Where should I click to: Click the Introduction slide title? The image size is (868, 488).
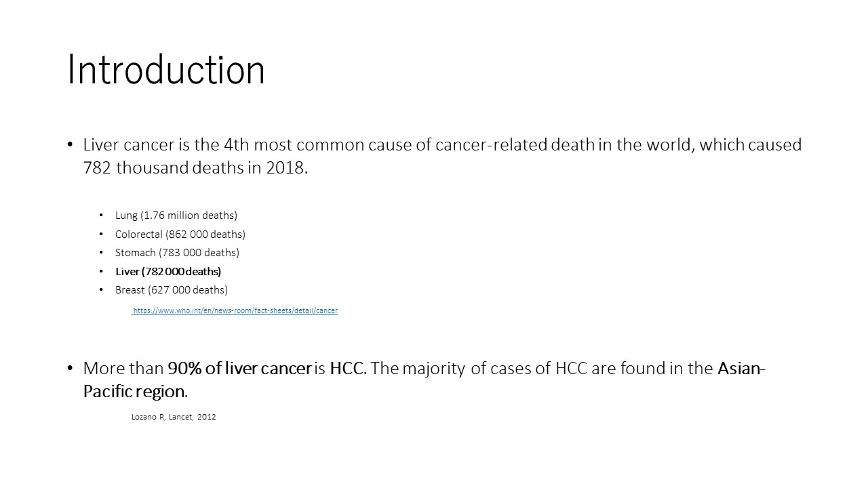click(166, 70)
